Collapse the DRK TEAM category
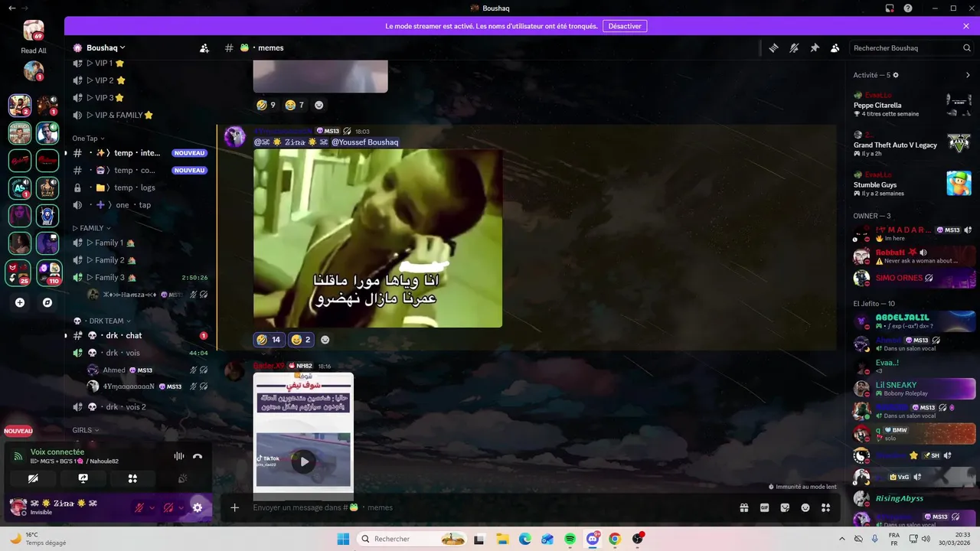This screenshot has height=551, width=980. coord(102,321)
